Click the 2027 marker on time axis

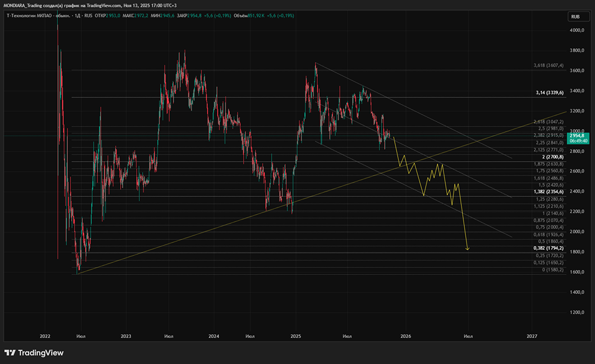532,336
